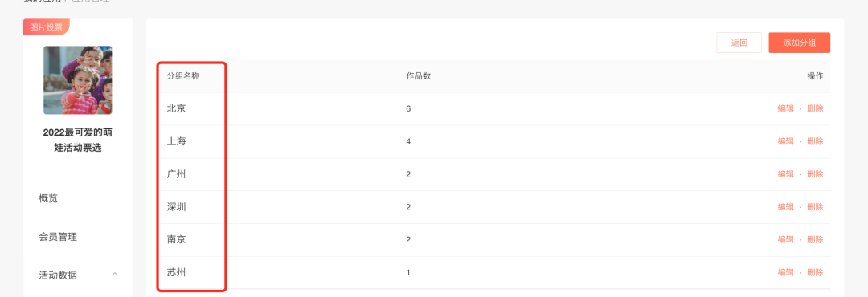Delete the 南京 group
The width and height of the screenshot is (868, 297).
pyautogui.click(x=815, y=239)
